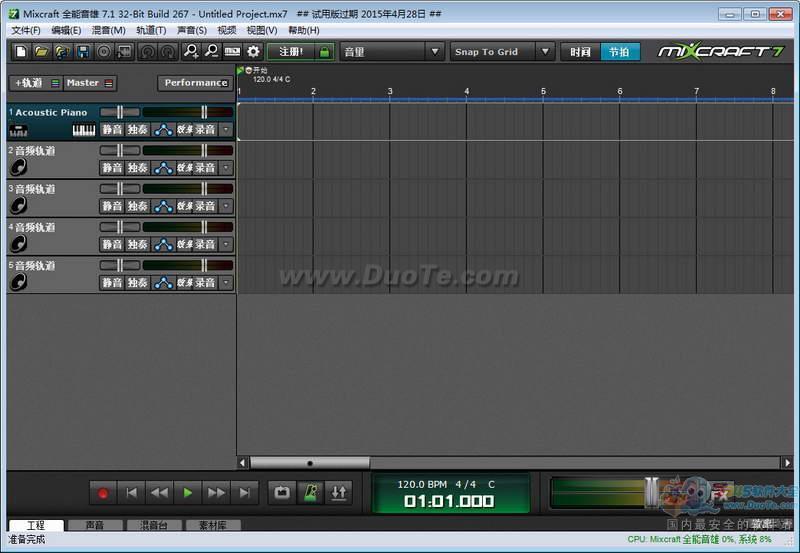Image resolution: width=800 pixels, height=553 pixels.
Task: Click the 注册! register button
Action: point(291,52)
